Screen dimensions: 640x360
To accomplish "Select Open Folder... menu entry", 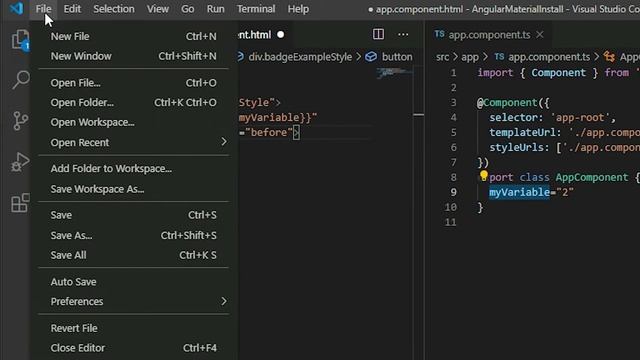I will tap(133, 102).
